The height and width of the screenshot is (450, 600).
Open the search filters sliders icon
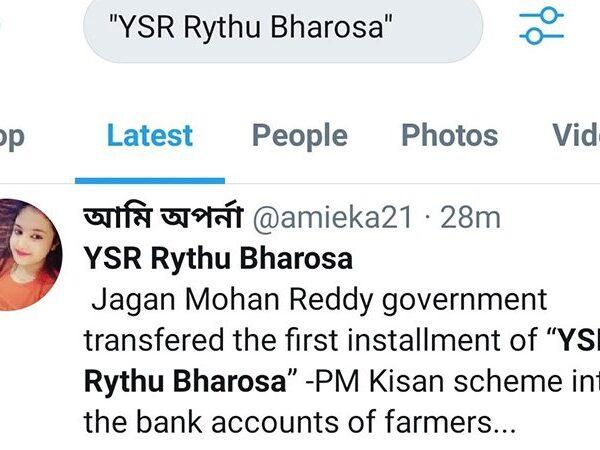point(541,26)
